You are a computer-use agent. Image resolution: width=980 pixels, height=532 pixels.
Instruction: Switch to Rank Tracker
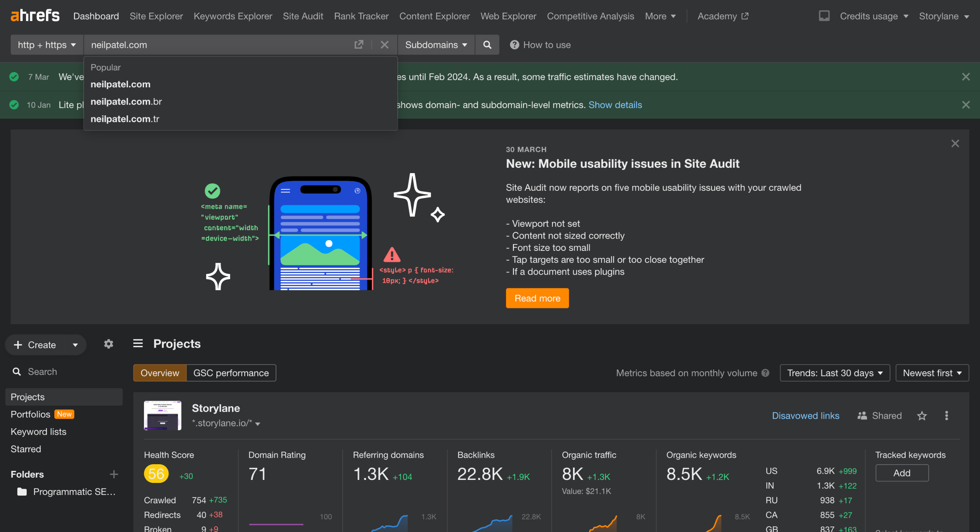coord(361,16)
